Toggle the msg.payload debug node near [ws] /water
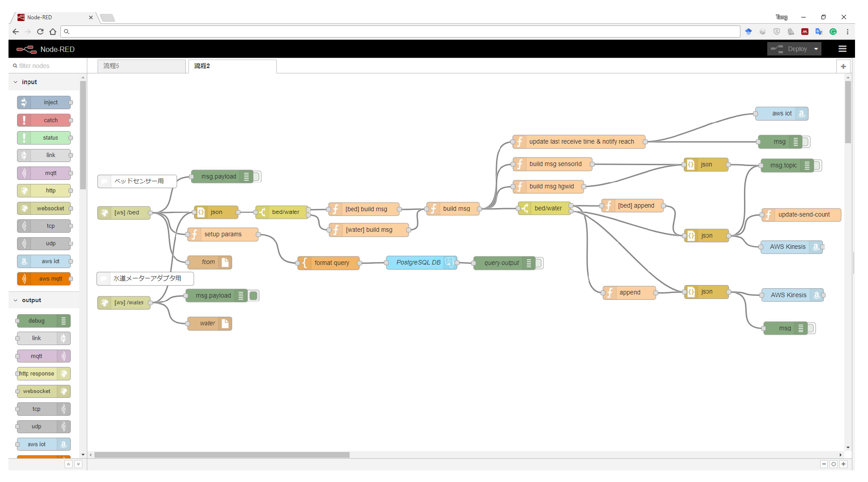 pos(254,296)
